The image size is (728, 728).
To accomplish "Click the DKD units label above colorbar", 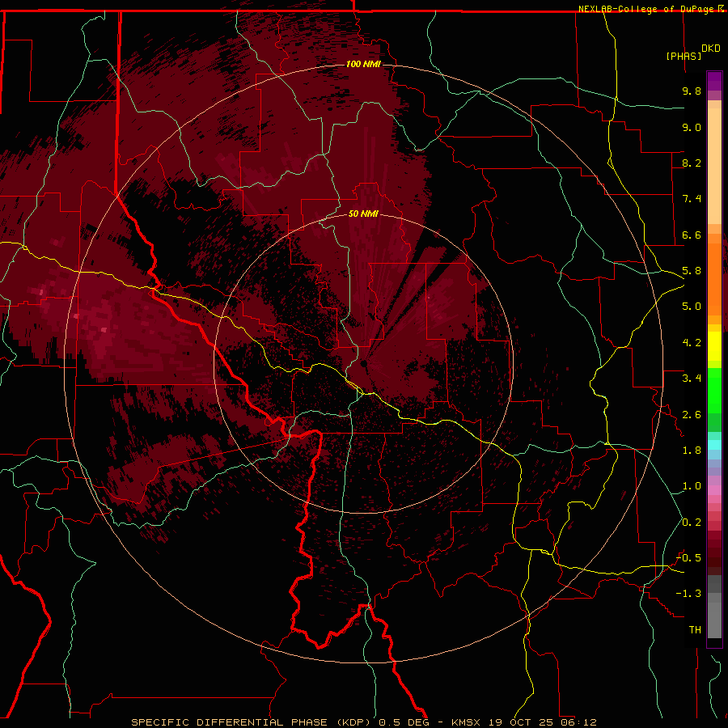I will [711, 49].
